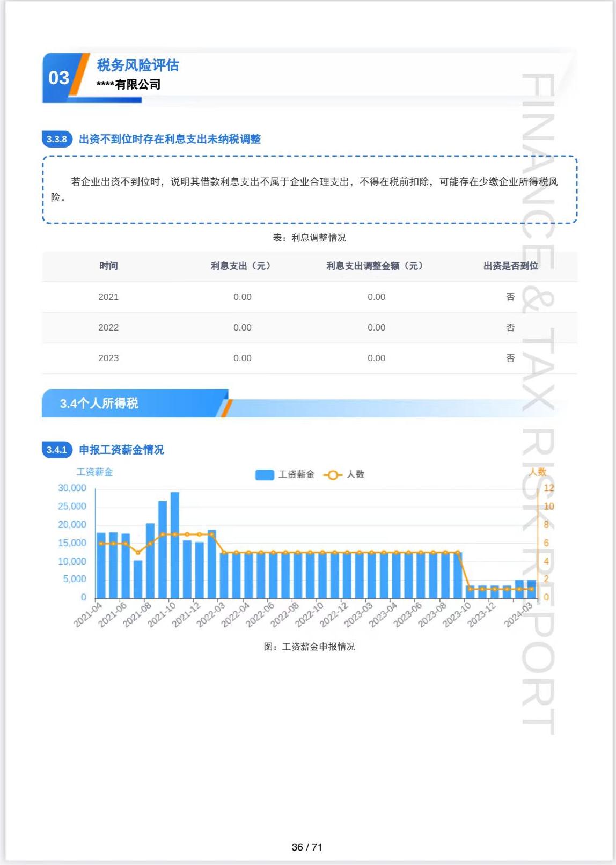
Task: Click the 30,000 left axis label
Action: [x=72, y=488]
